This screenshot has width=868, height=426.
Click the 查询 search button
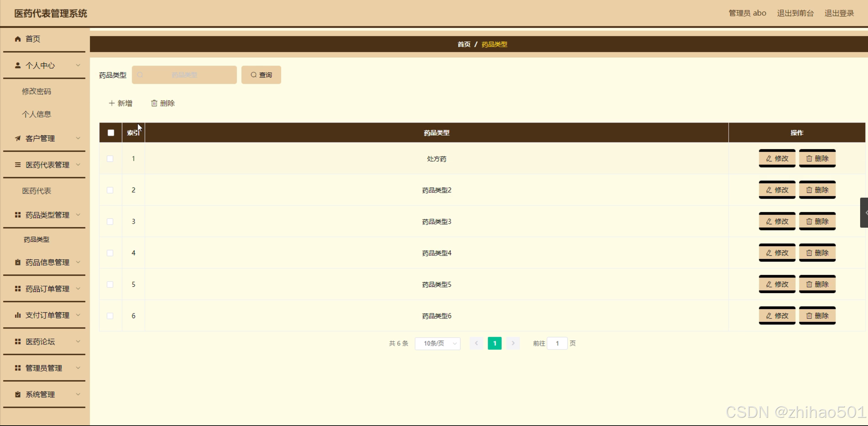(261, 75)
